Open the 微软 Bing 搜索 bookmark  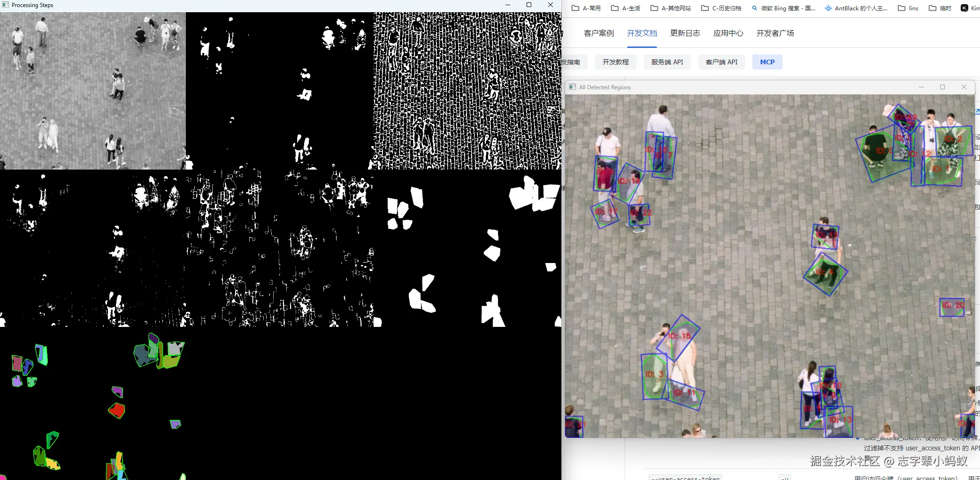coord(784,8)
